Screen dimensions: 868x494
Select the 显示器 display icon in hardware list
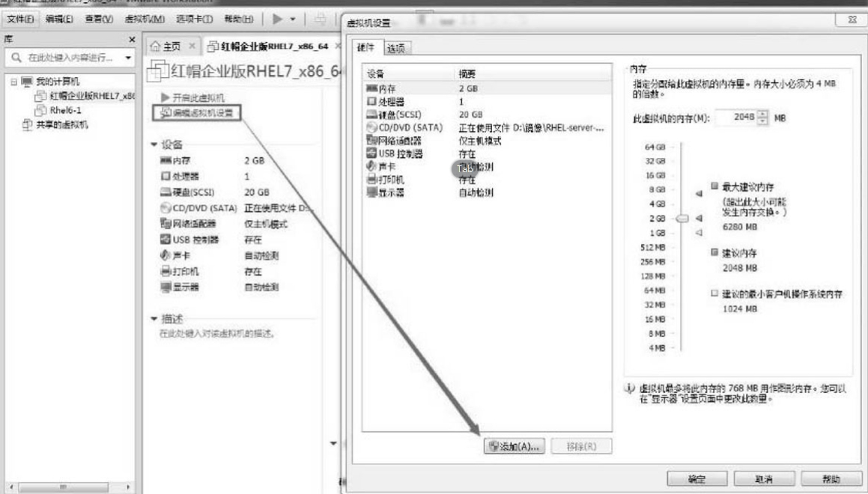371,193
